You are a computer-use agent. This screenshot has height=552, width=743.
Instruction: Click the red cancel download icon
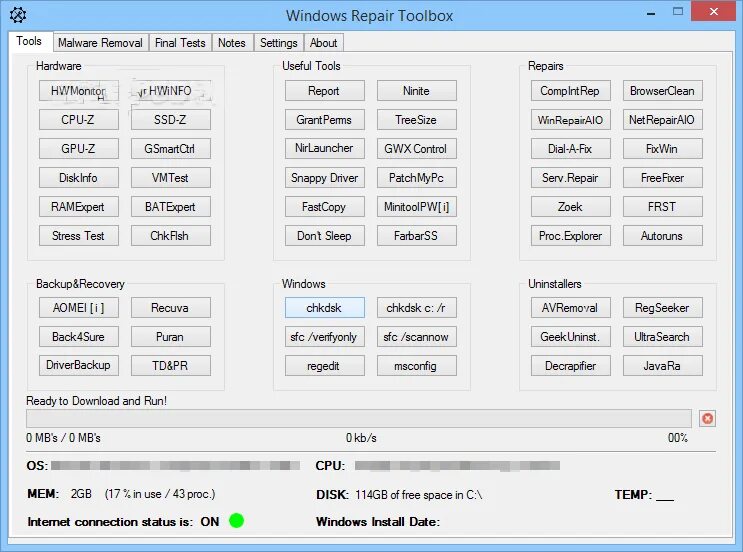coord(707,418)
